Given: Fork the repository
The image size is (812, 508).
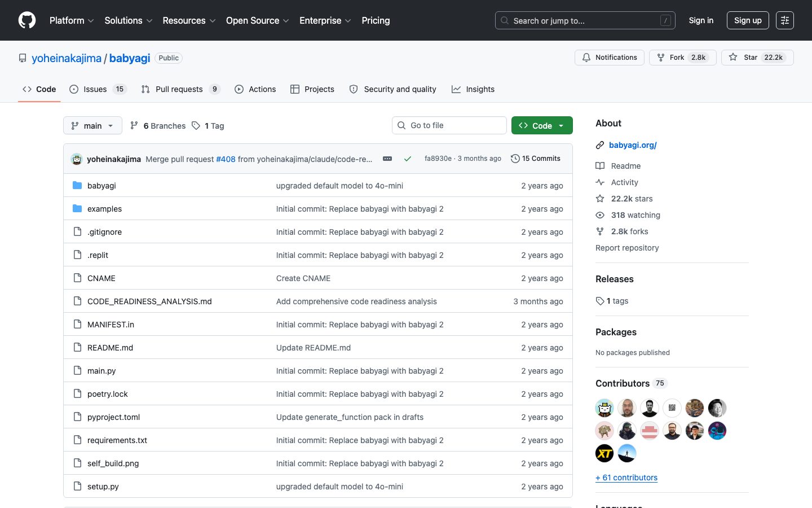Looking at the screenshot, I should click(683, 58).
